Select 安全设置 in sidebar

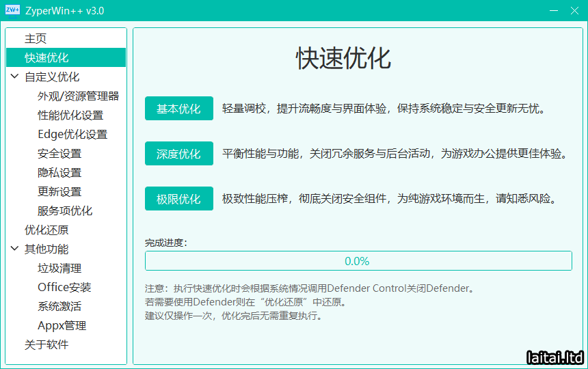59,154
